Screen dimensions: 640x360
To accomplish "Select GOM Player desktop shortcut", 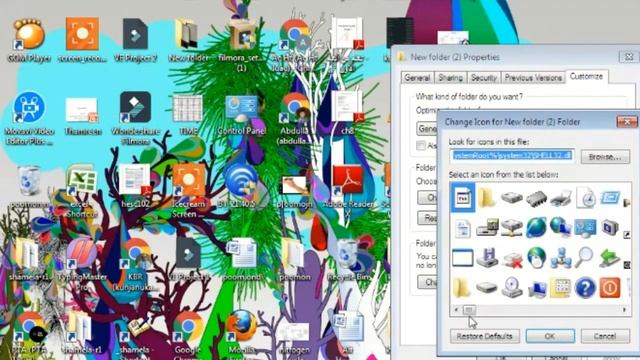I will [x=29, y=41].
